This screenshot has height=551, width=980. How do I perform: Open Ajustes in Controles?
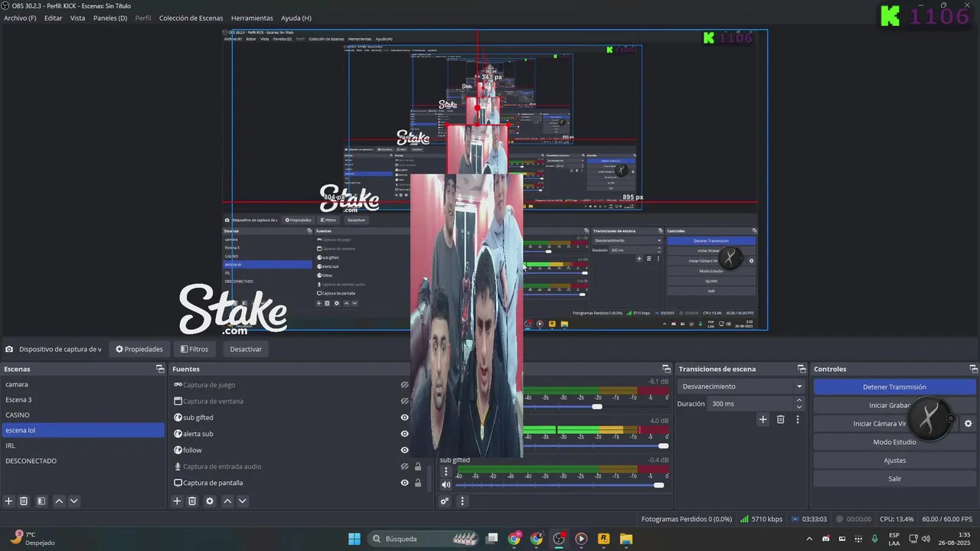click(x=894, y=461)
